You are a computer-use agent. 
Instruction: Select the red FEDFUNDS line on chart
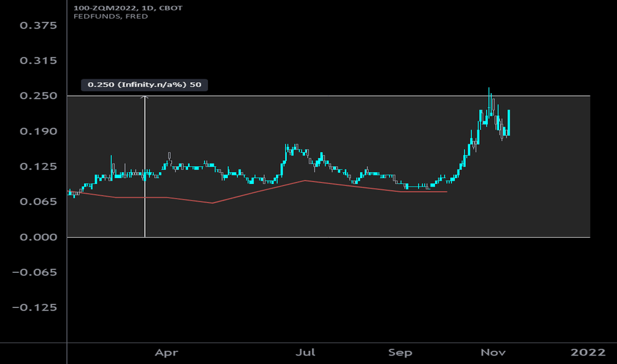(x=258, y=192)
